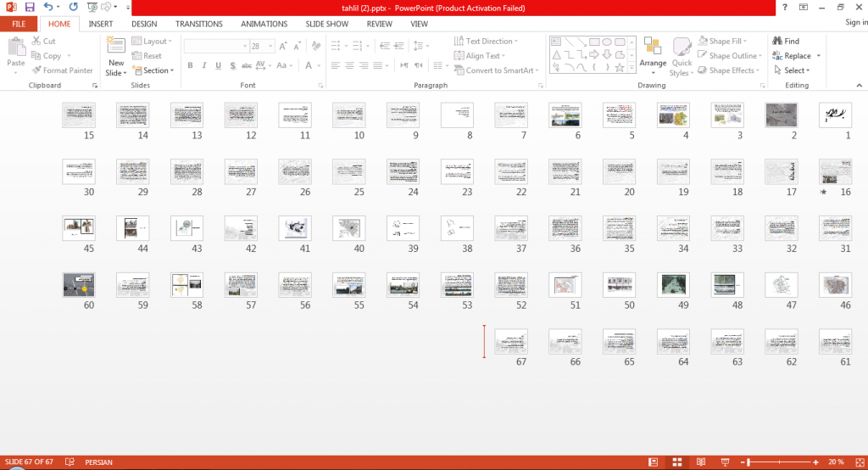Toggle Bold formatting
868x470 pixels.
(190, 65)
